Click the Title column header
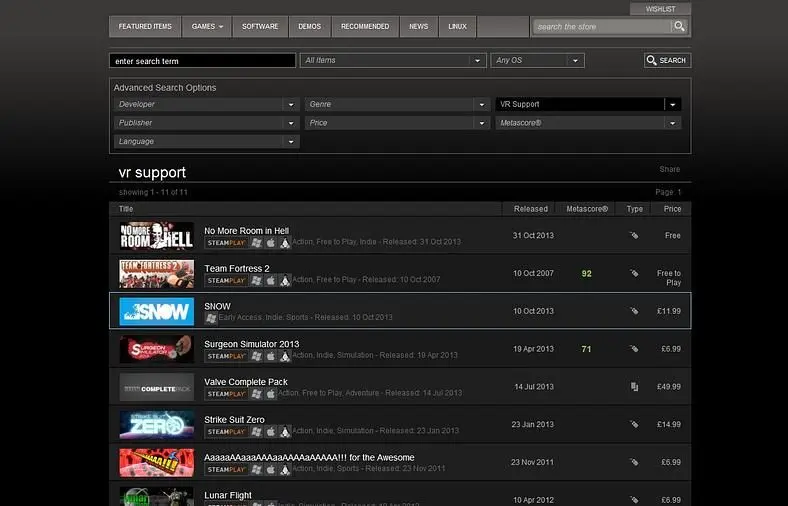Screen dimensions: 788x506 pyautogui.click(x=126, y=209)
